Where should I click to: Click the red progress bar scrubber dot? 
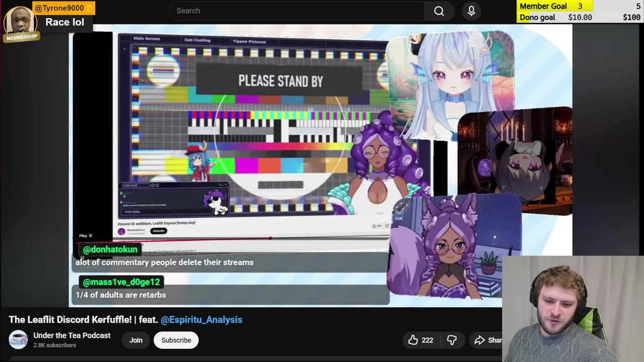271,238
